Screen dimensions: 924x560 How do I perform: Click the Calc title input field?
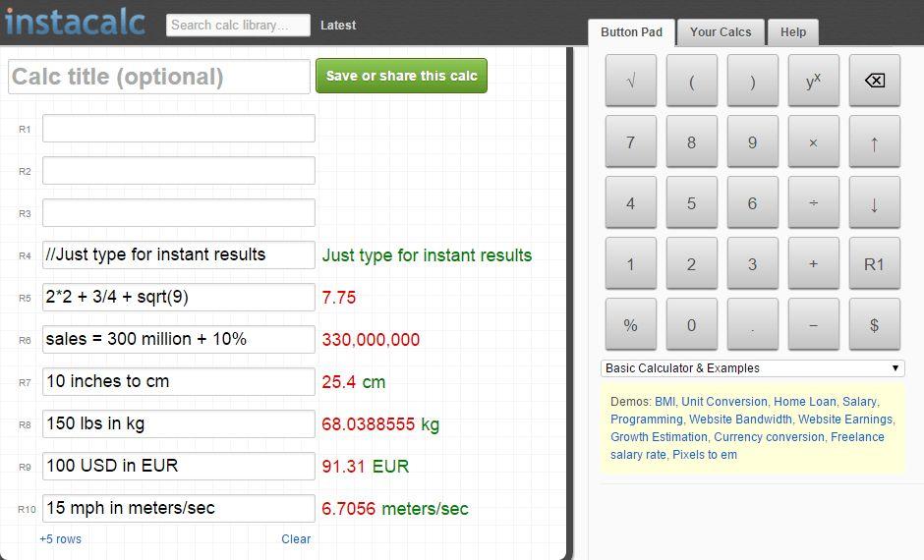tap(159, 77)
